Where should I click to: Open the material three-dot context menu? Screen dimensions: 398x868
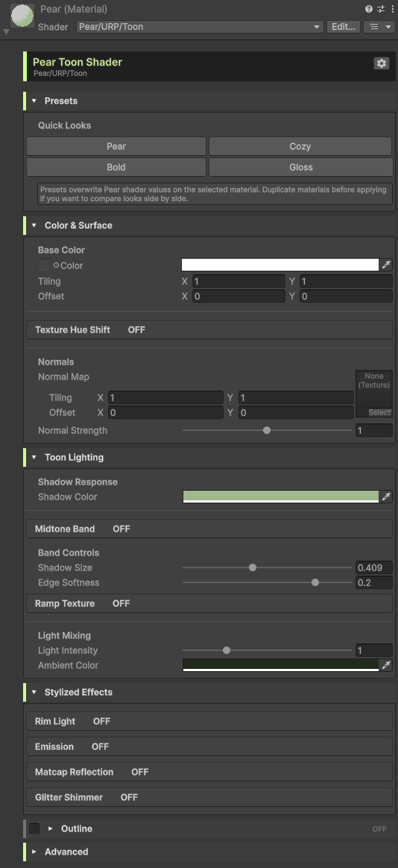[393, 9]
